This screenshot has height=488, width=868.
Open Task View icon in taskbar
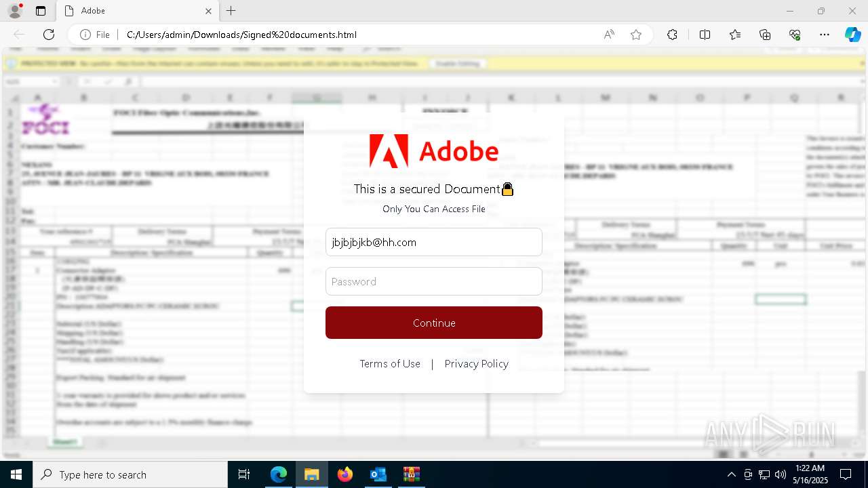(244, 474)
